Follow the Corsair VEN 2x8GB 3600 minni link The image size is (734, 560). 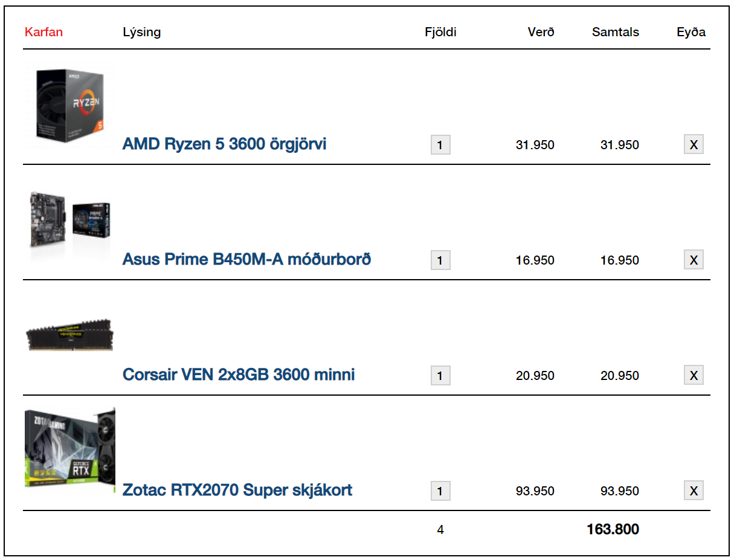click(239, 375)
